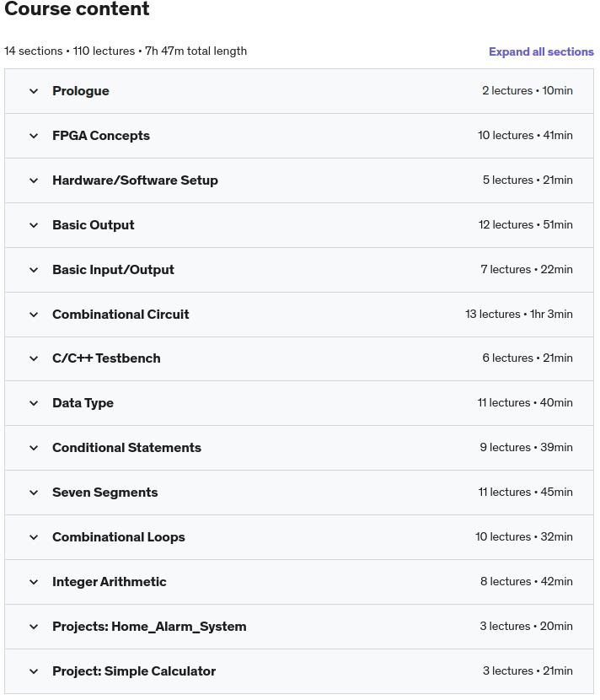Click 2 lectures • 10min text for Prologue
This screenshot has width=600, height=700.
tap(528, 90)
